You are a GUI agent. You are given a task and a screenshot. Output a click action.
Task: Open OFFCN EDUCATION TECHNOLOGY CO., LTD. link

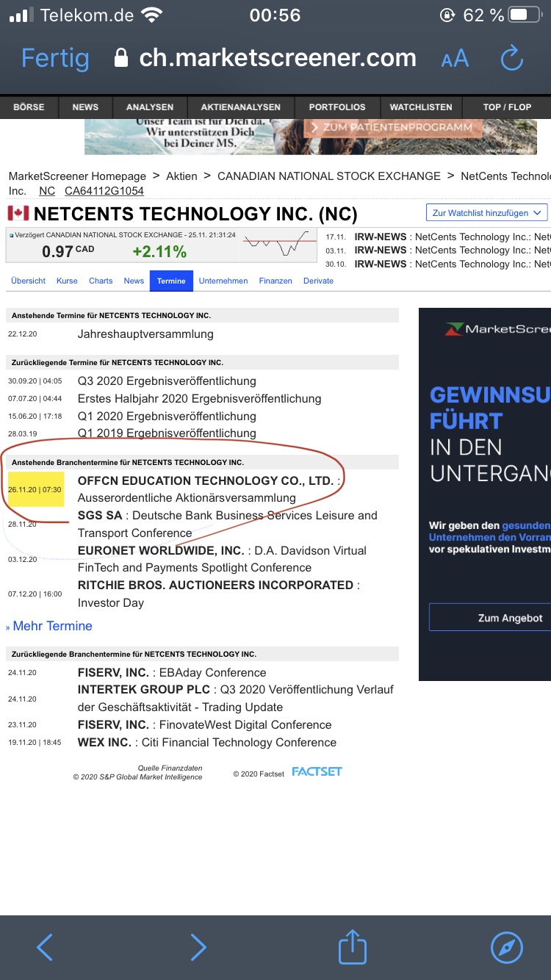[x=206, y=480]
